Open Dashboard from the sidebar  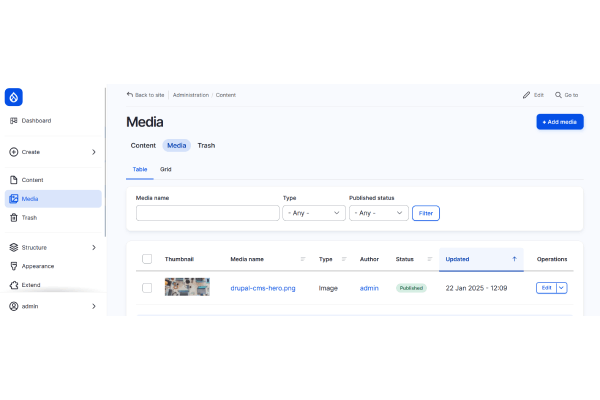pyautogui.click(x=36, y=121)
